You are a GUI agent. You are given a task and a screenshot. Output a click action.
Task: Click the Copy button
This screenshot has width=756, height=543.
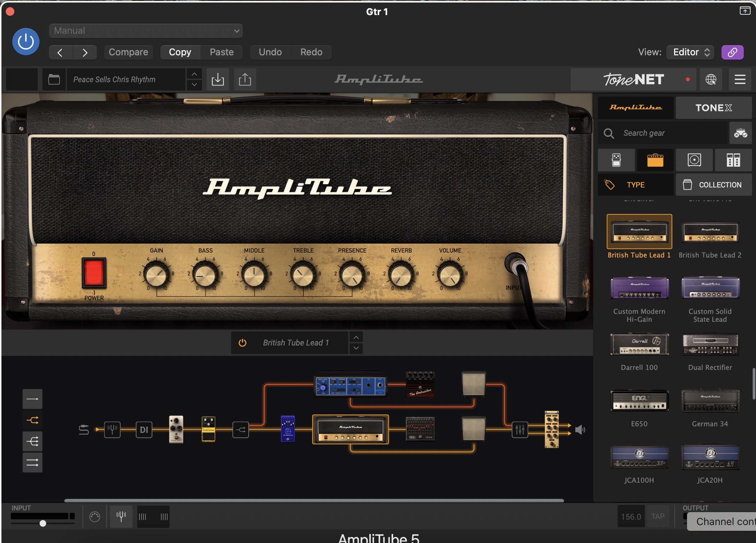point(180,52)
